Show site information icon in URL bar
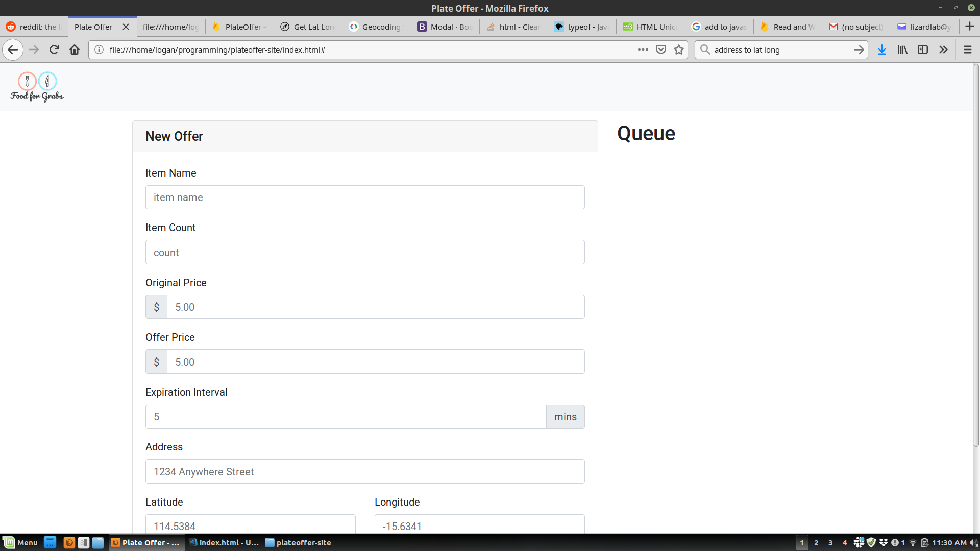Screen dimensions: 980x551 99,49
